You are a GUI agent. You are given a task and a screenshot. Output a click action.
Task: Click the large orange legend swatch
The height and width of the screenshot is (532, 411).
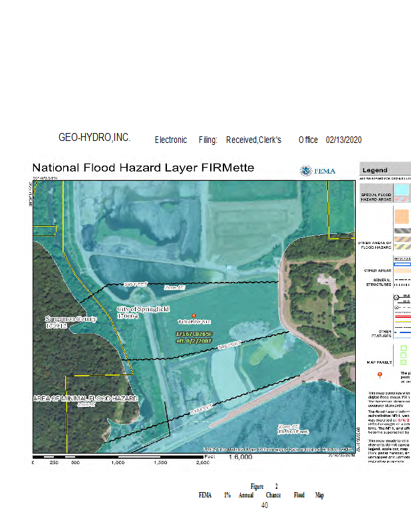tap(403, 217)
